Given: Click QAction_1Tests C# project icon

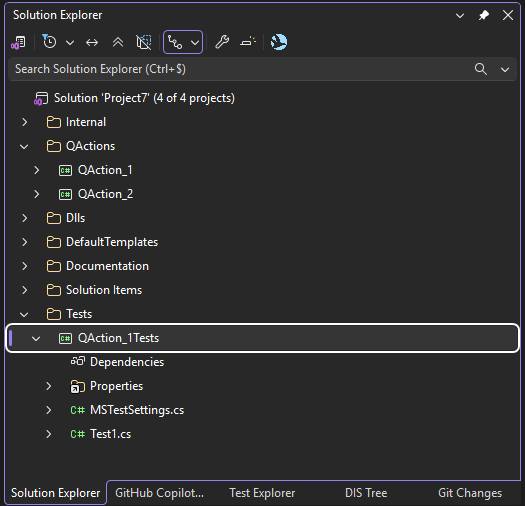Looking at the screenshot, I should (x=65, y=339).
